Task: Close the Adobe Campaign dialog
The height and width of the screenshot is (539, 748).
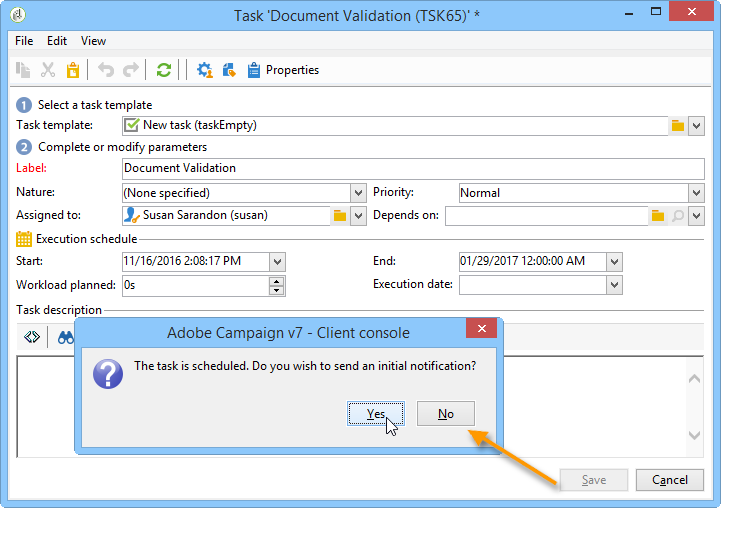Action: coord(482,328)
